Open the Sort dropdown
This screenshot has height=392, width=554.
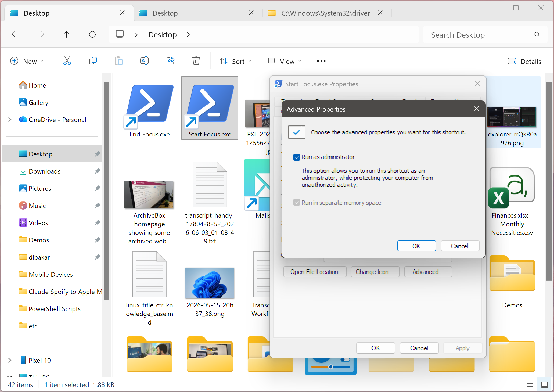235,61
